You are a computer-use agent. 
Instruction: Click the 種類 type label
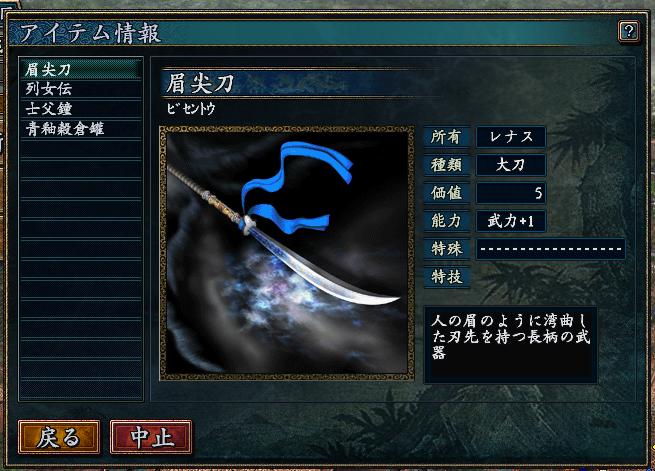coord(447,165)
